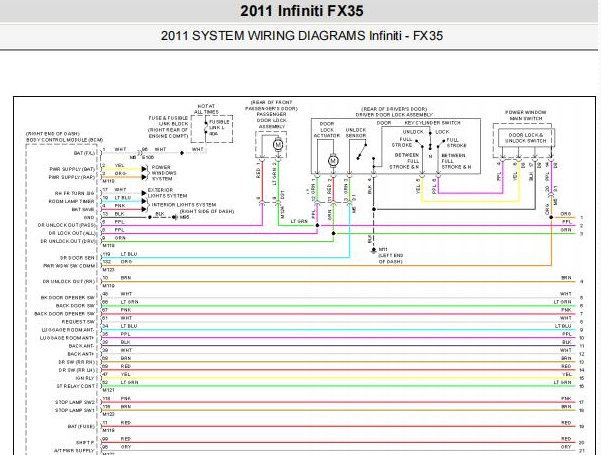601x455 pixels.
Task: Select the "(RIGHT SIDE OF DASH)" location note
Action: tap(207, 211)
